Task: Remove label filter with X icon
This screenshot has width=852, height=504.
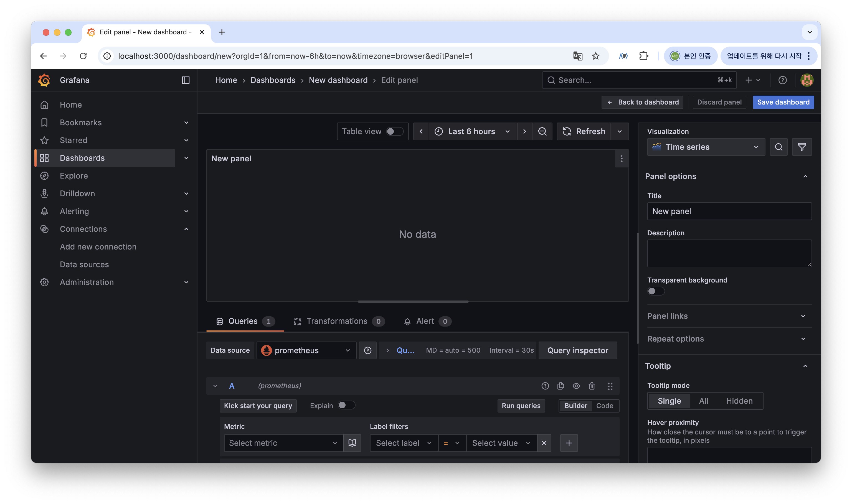Action: tap(544, 443)
